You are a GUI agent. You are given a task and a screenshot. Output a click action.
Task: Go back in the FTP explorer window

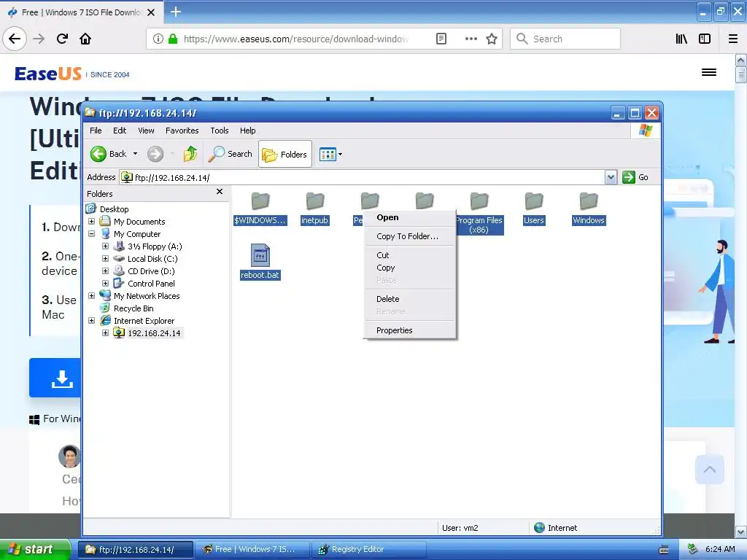coord(109,154)
